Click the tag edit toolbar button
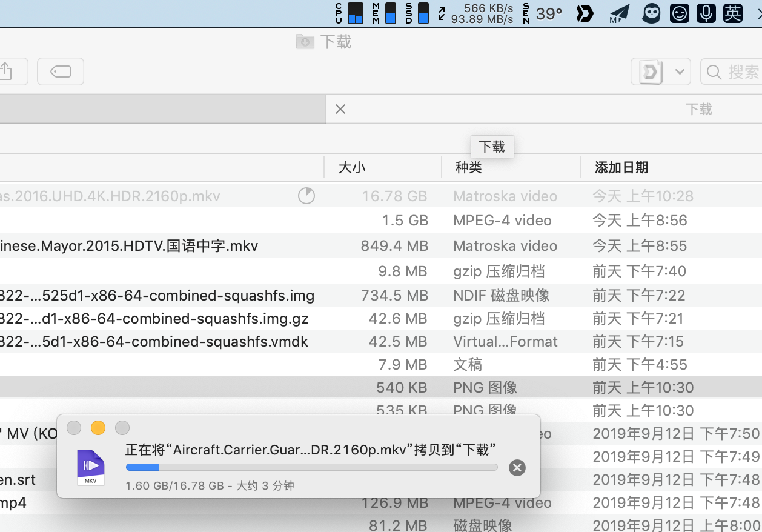 [x=61, y=71]
